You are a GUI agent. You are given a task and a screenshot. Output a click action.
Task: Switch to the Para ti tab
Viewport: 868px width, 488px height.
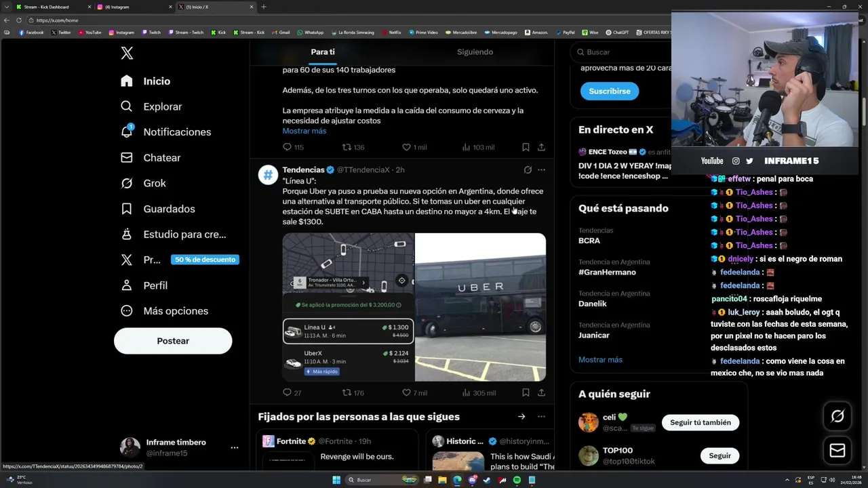tap(323, 52)
